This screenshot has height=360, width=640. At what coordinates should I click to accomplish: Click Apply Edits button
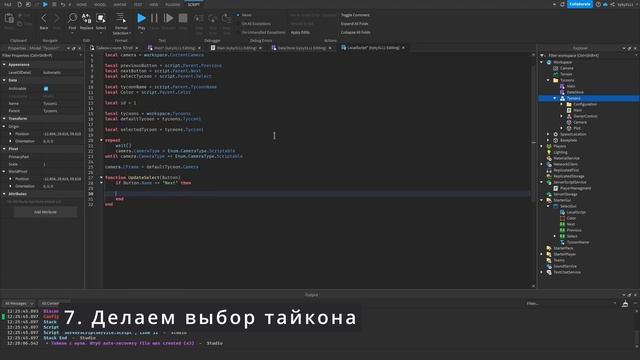(300, 32)
